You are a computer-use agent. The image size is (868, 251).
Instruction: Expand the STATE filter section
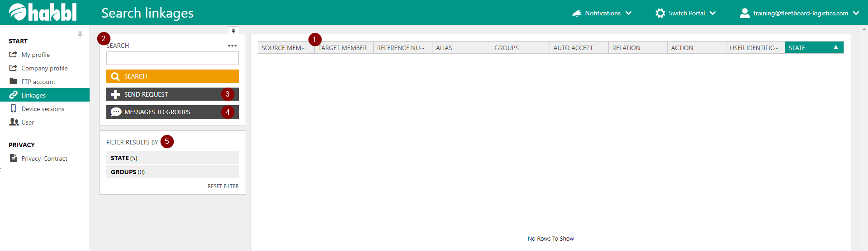click(x=172, y=158)
